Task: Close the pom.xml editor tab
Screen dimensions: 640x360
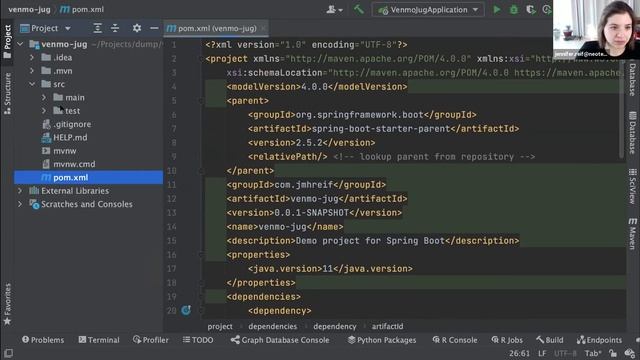Action: (x=263, y=28)
